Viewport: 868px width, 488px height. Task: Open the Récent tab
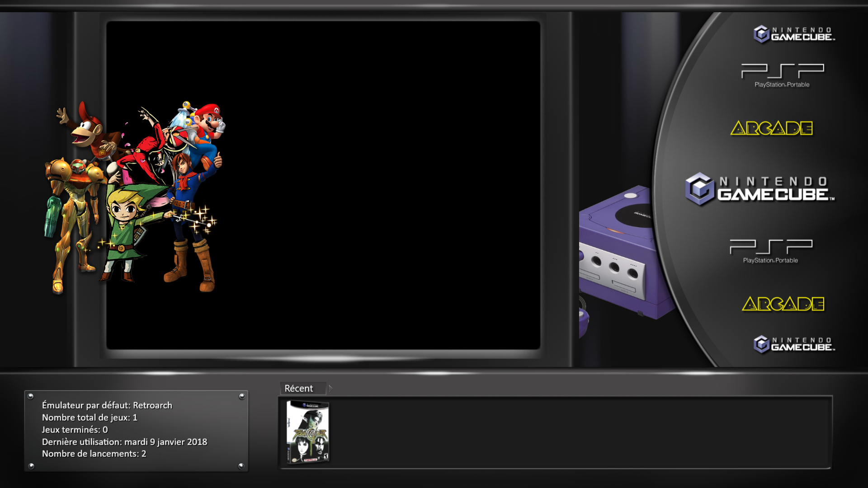pos(302,388)
